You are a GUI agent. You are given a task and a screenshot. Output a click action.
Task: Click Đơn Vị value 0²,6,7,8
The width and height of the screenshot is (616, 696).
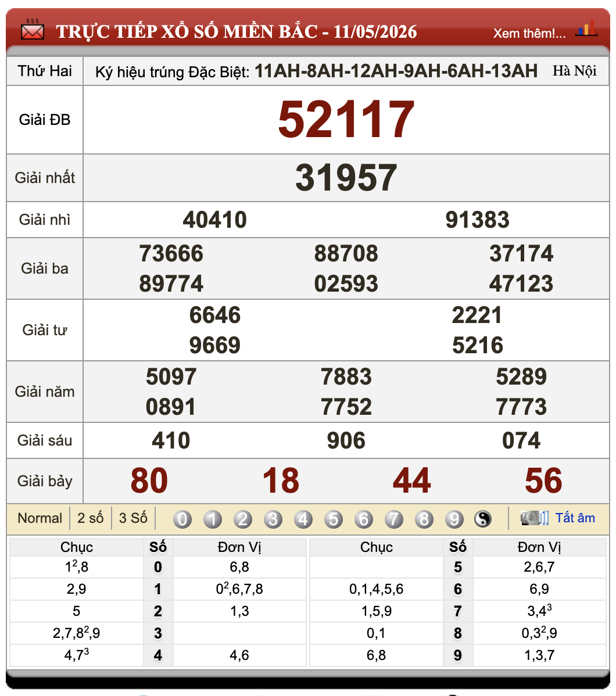tap(239, 589)
